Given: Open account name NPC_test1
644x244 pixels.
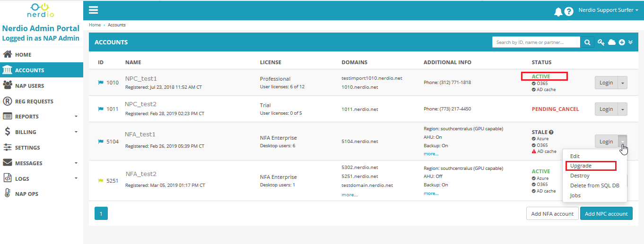Looking at the screenshot, I should click(x=141, y=78).
